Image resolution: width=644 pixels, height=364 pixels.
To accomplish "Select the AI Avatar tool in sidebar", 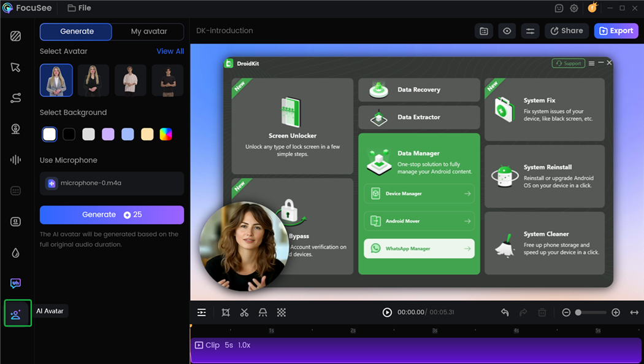I will (17, 313).
